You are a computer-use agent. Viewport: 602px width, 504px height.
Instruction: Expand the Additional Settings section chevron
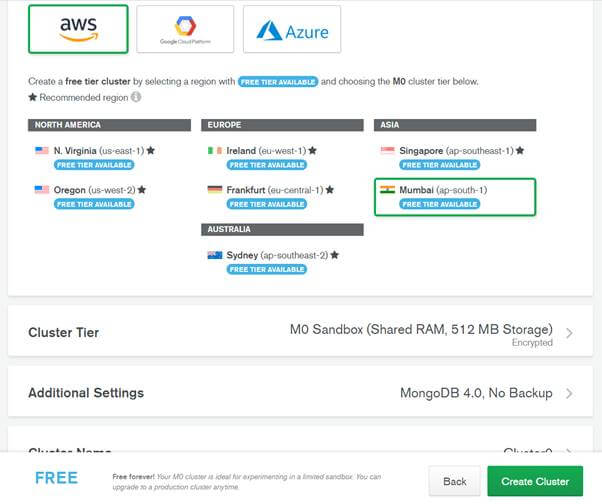pyautogui.click(x=569, y=393)
